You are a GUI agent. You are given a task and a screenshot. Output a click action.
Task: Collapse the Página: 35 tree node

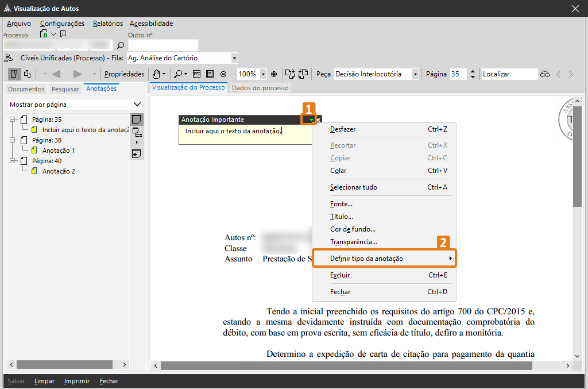click(13, 120)
